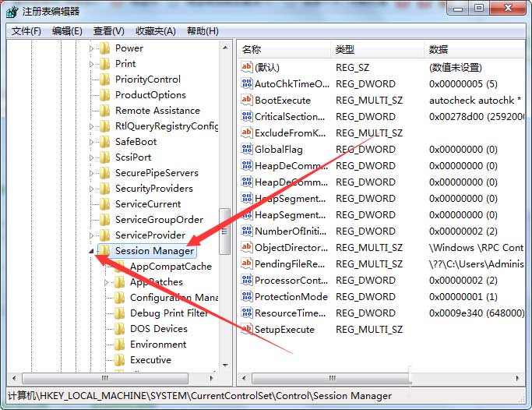Click the SafeBoot folder icon
Viewport: 532px width, 410px height.
click(105, 142)
